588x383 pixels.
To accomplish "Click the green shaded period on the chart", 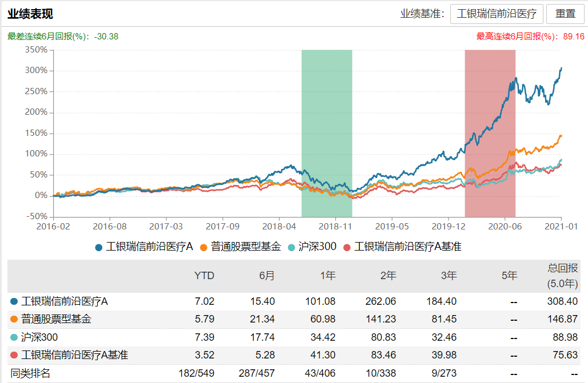I will pos(327,132).
